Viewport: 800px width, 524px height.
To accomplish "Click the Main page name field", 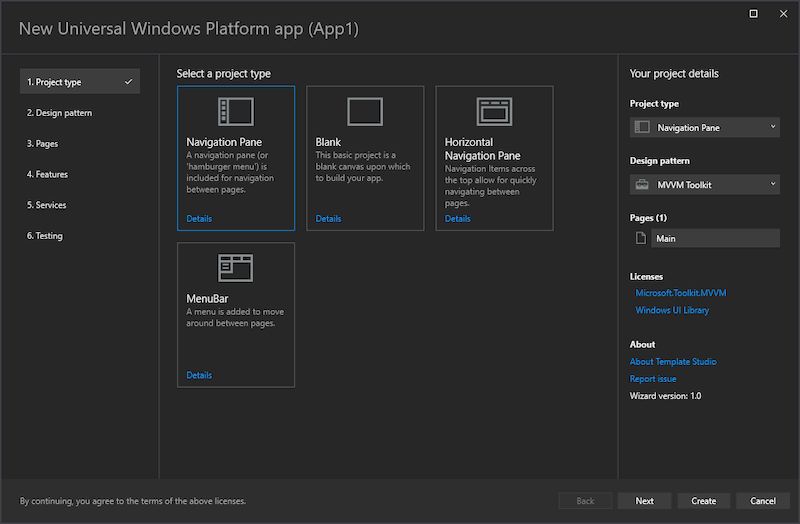I will [x=715, y=238].
